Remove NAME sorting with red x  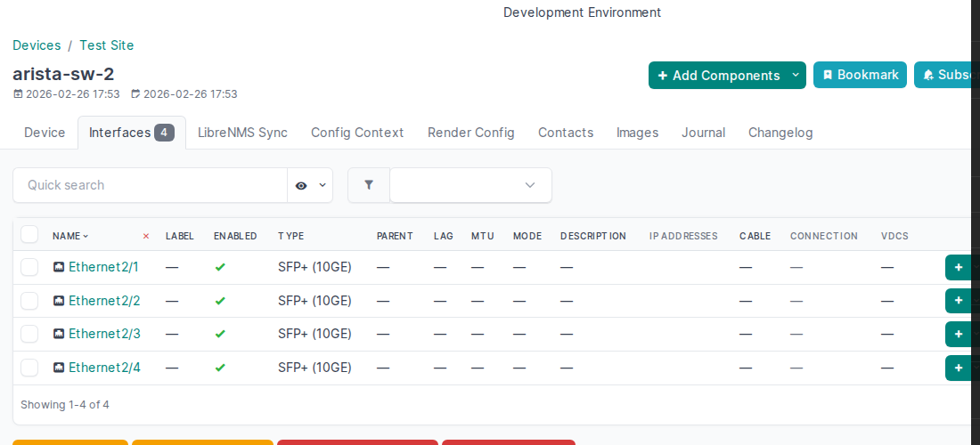(146, 236)
